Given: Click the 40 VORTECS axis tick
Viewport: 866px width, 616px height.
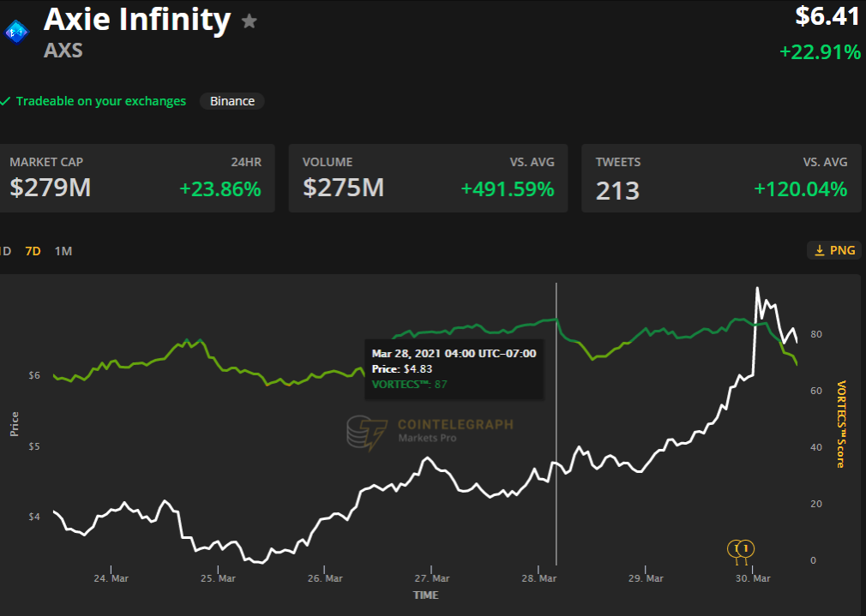Looking at the screenshot, I should coord(816,447).
